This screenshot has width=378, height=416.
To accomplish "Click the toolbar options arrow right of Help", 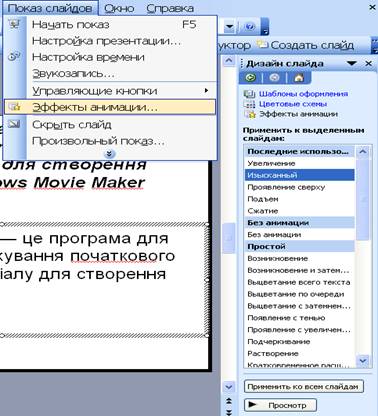I will [265, 27].
